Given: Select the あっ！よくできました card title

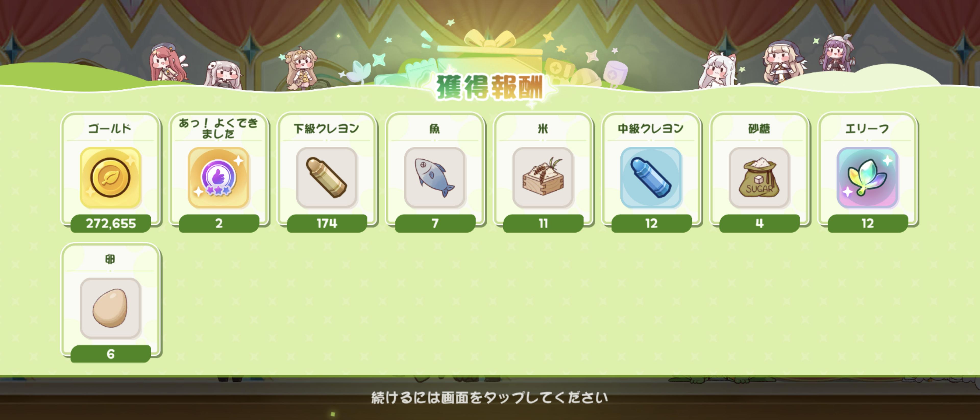Looking at the screenshot, I should coord(218,128).
